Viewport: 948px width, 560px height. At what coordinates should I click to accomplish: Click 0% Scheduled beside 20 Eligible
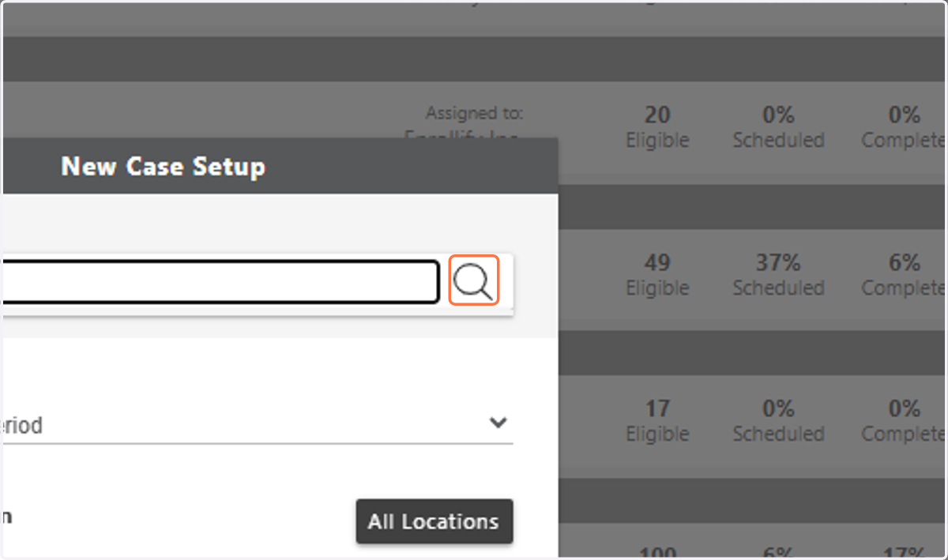click(778, 127)
